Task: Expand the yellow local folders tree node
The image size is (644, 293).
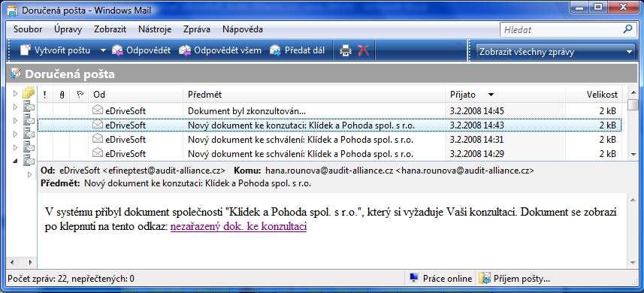Action: [x=16, y=94]
